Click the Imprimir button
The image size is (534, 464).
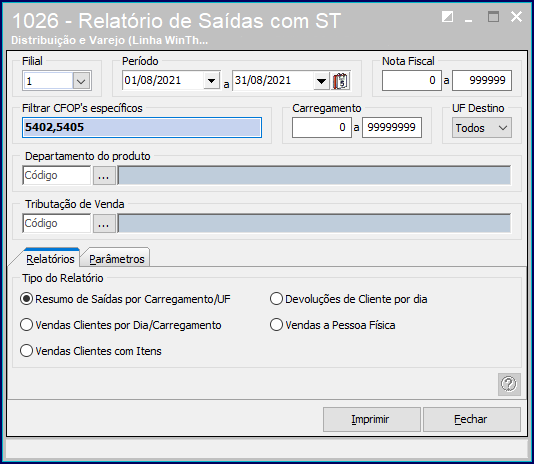click(372, 419)
